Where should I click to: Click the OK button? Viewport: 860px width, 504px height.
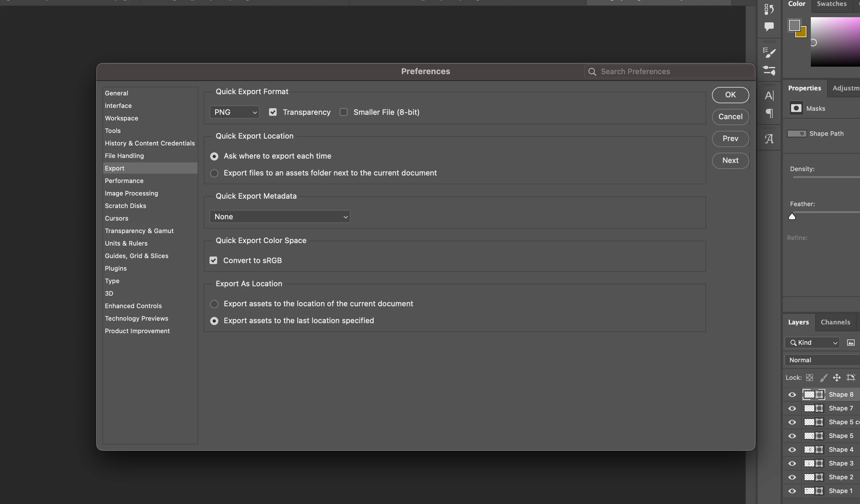(x=730, y=95)
